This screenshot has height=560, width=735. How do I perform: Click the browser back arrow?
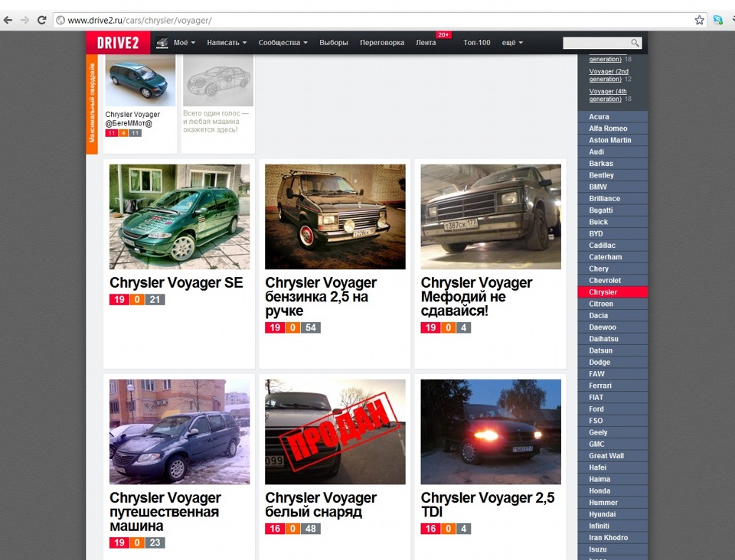[8, 20]
